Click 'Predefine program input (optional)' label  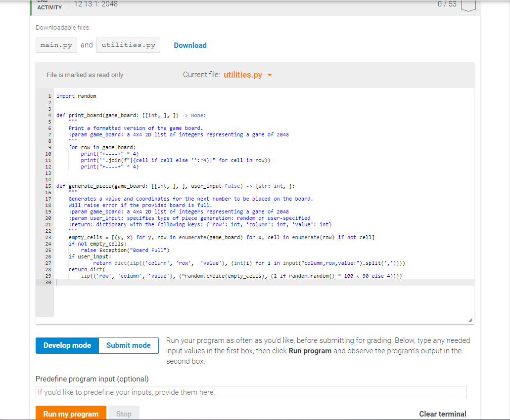[92, 379]
